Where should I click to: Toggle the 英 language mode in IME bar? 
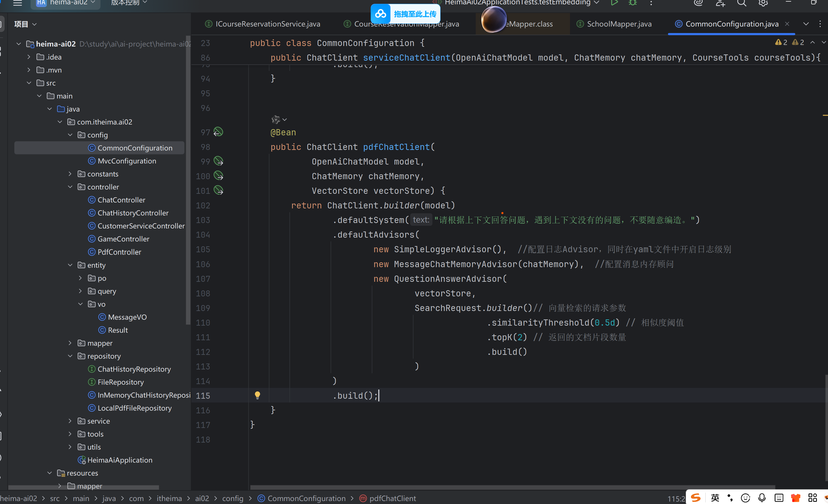pyautogui.click(x=715, y=498)
